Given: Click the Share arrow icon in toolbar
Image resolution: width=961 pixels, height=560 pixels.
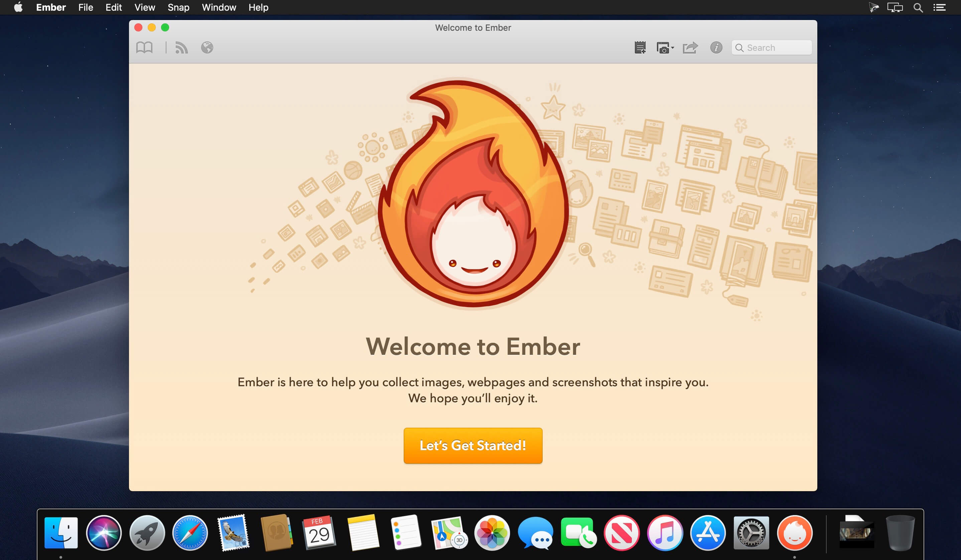Looking at the screenshot, I should point(690,48).
